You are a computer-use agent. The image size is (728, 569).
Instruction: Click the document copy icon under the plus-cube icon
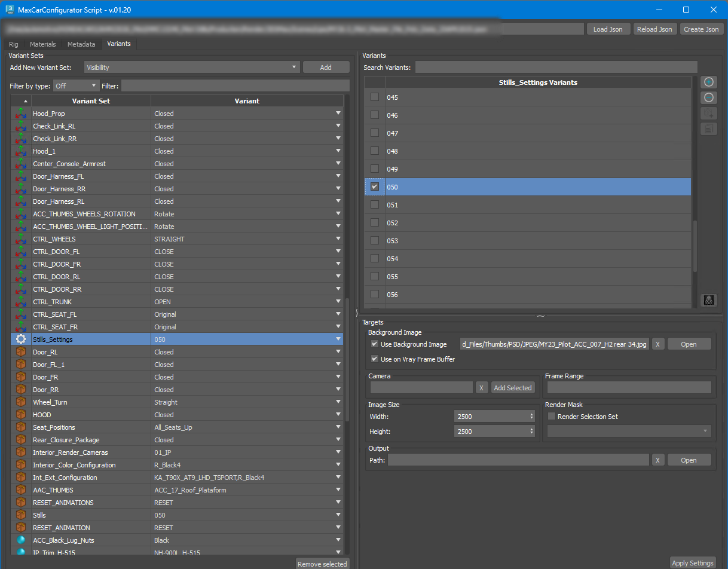coord(709,129)
